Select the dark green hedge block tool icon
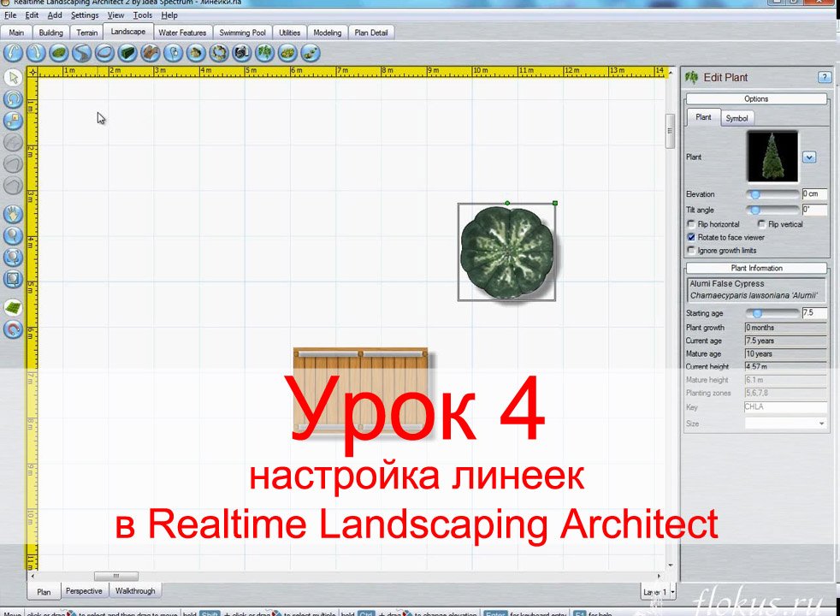840x616 pixels. coord(127,53)
